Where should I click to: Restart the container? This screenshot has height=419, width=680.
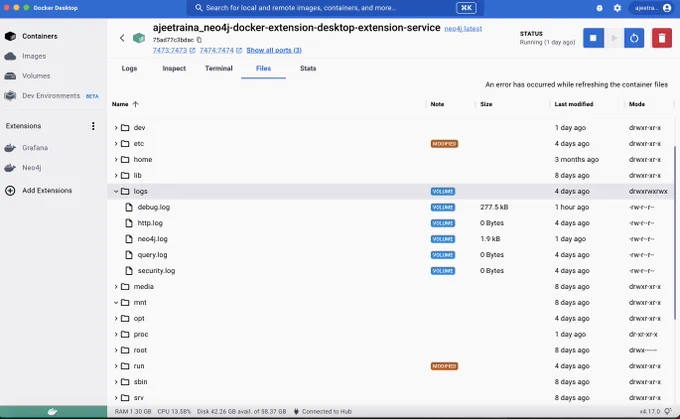coord(634,38)
